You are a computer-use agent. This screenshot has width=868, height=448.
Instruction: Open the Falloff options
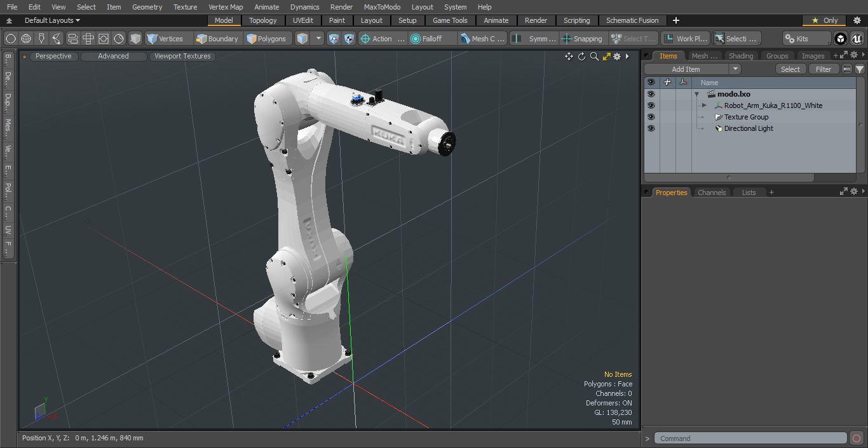tap(432, 39)
